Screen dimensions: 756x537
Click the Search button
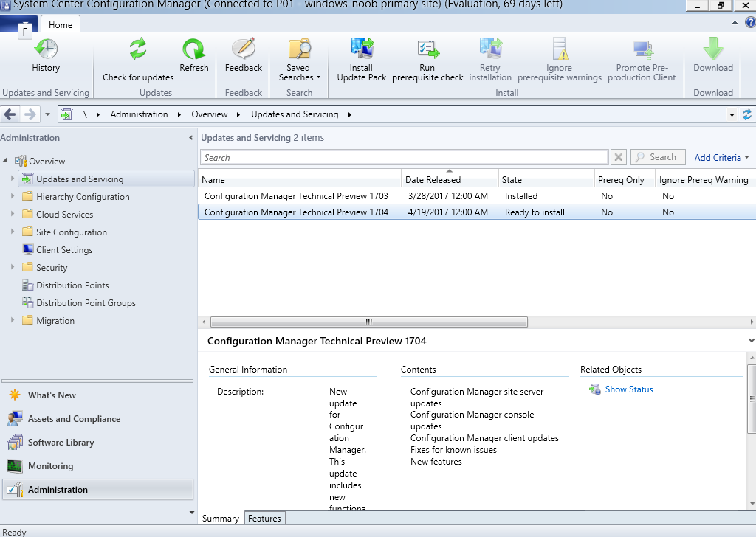(658, 157)
